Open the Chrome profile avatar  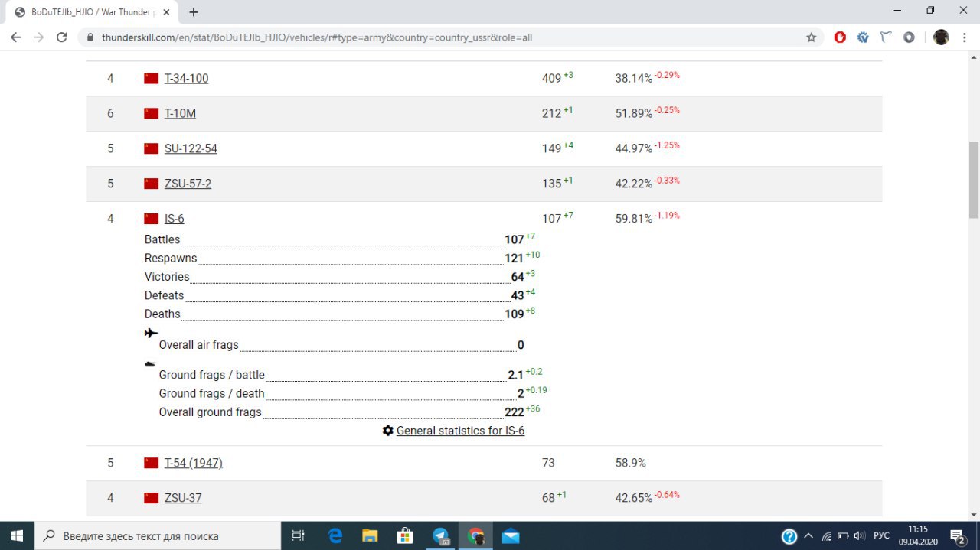pos(942,37)
